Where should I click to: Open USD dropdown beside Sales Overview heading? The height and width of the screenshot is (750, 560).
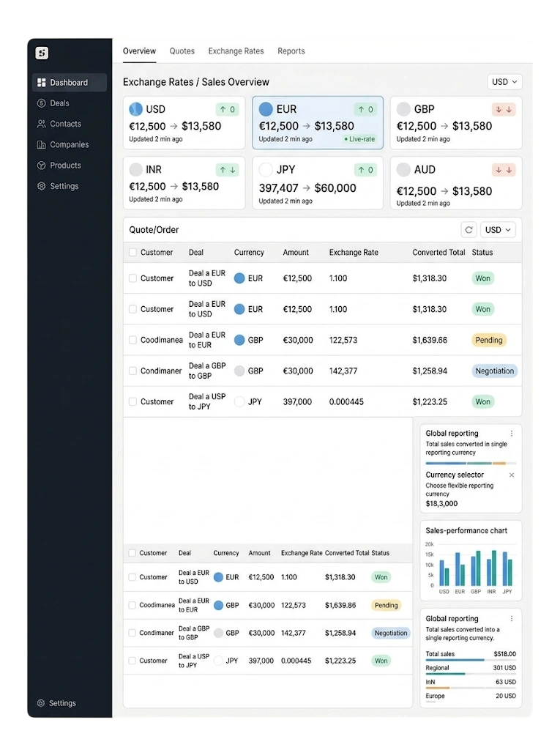[504, 82]
